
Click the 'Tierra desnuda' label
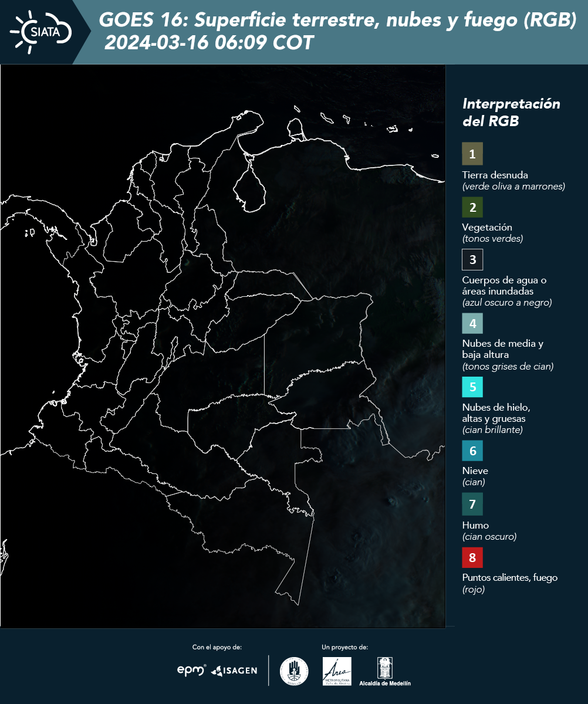click(495, 175)
